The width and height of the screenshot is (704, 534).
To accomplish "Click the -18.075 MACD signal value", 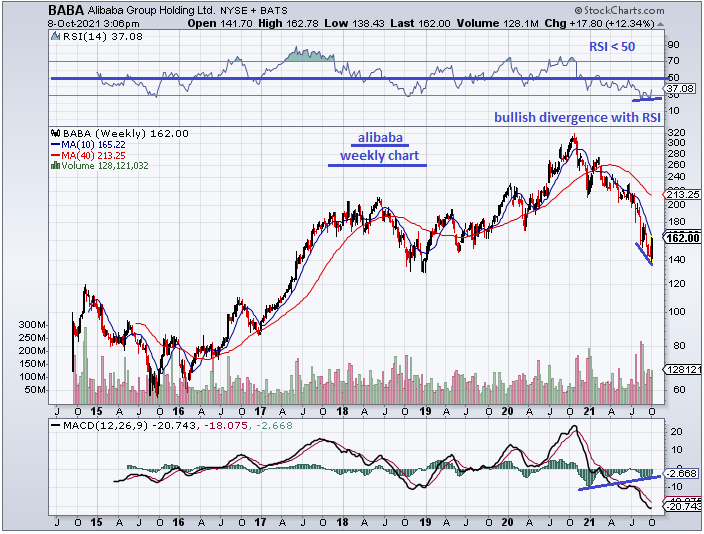I will point(226,425).
